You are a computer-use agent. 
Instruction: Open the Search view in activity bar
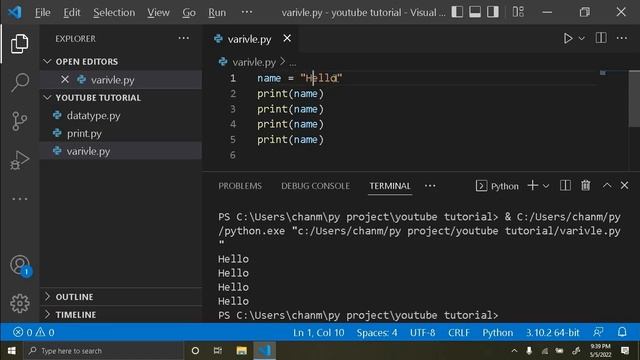(19, 82)
